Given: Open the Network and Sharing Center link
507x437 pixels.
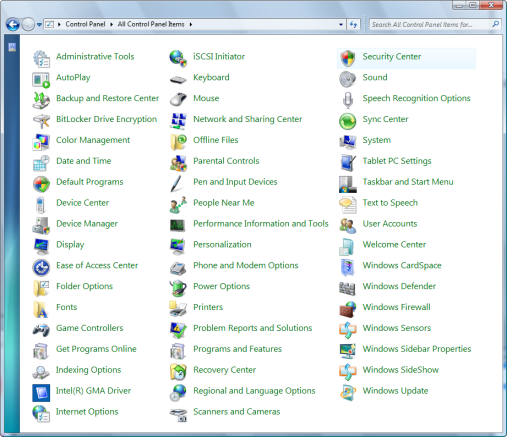Looking at the screenshot, I should pos(248,119).
